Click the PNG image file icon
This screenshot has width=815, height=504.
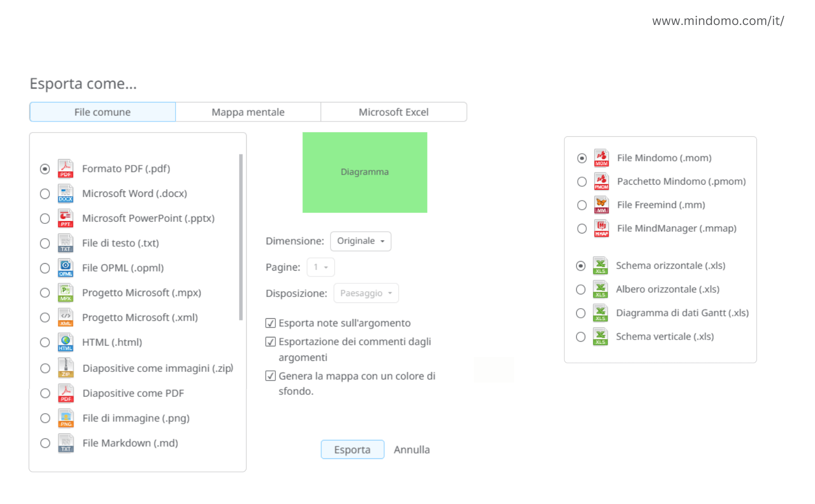tap(66, 418)
